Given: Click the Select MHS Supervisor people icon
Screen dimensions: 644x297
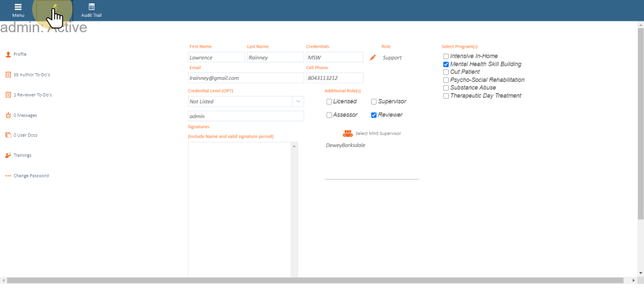Looking at the screenshot, I should (347, 133).
